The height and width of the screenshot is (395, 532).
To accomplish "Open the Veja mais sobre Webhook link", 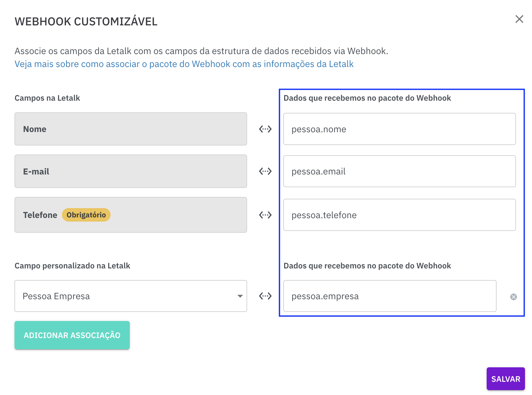I will point(184,64).
